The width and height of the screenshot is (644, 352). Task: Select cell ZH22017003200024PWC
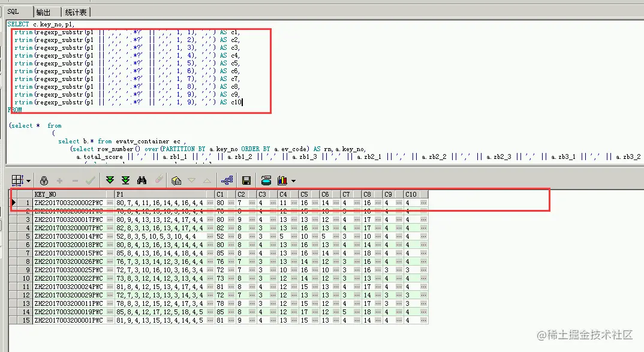(69, 287)
